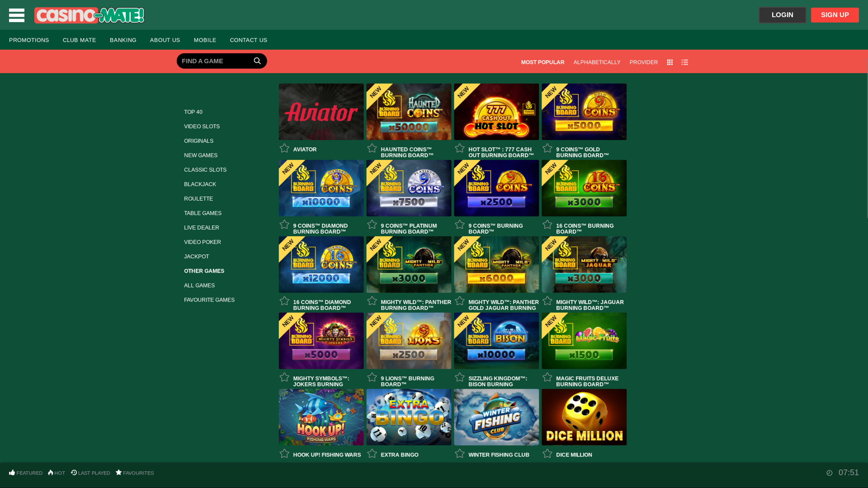Select the FEATURED filter in bottom bar

(x=26, y=473)
